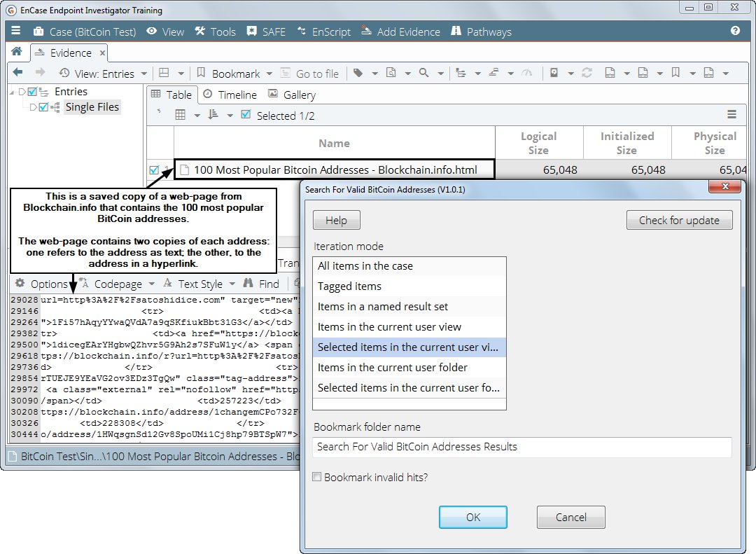Open the Tools menu
The image size is (756, 554).
coord(215,32)
